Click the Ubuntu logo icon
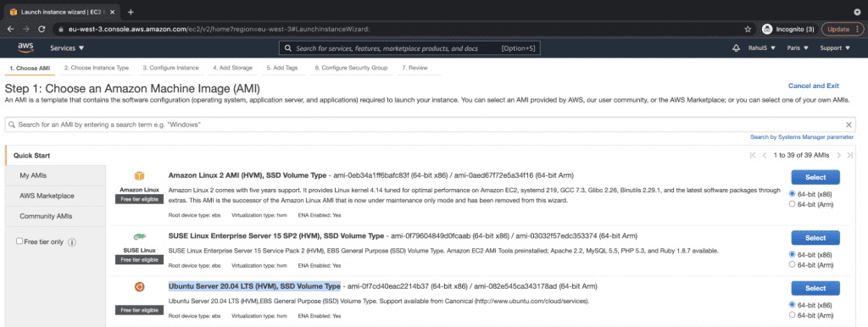This screenshot has width=868, height=327. click(x=139, y=286)
